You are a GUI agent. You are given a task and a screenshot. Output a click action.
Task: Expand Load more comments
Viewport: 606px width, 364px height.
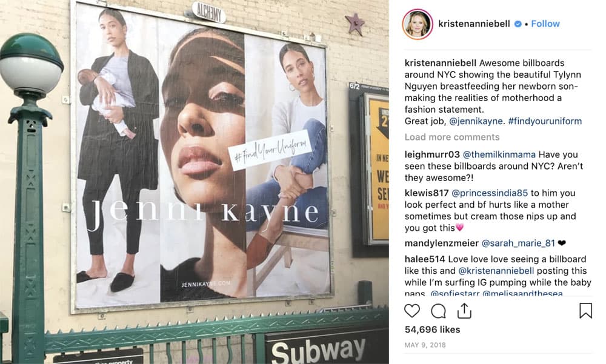tap(452, 137)
